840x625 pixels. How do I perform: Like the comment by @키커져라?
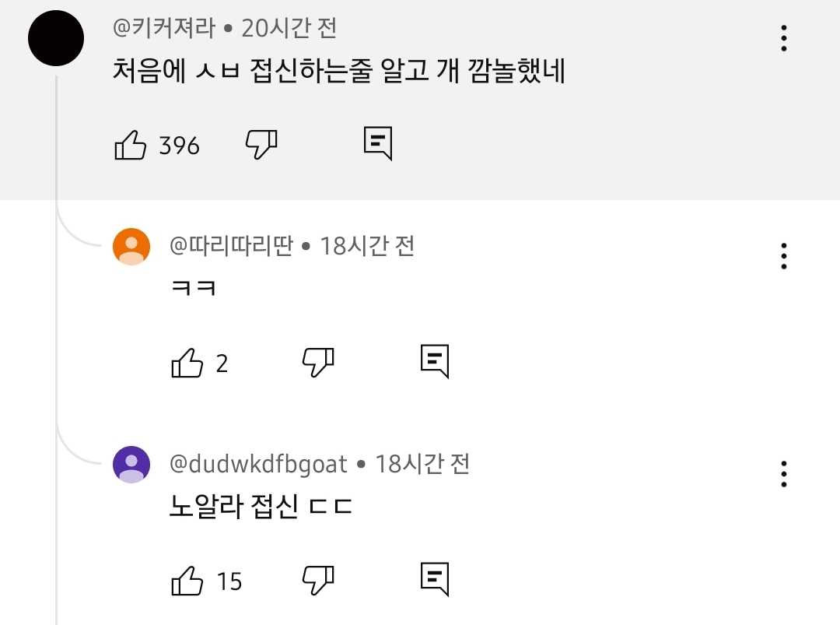(131, 145)
